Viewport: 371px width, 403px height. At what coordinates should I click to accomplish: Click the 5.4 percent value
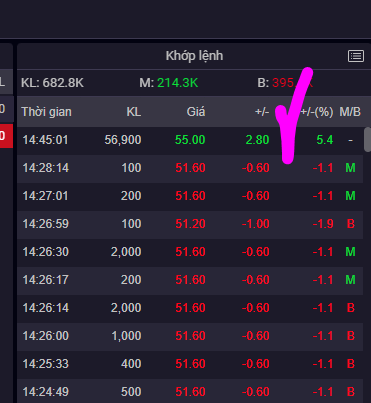pos(325,140)
